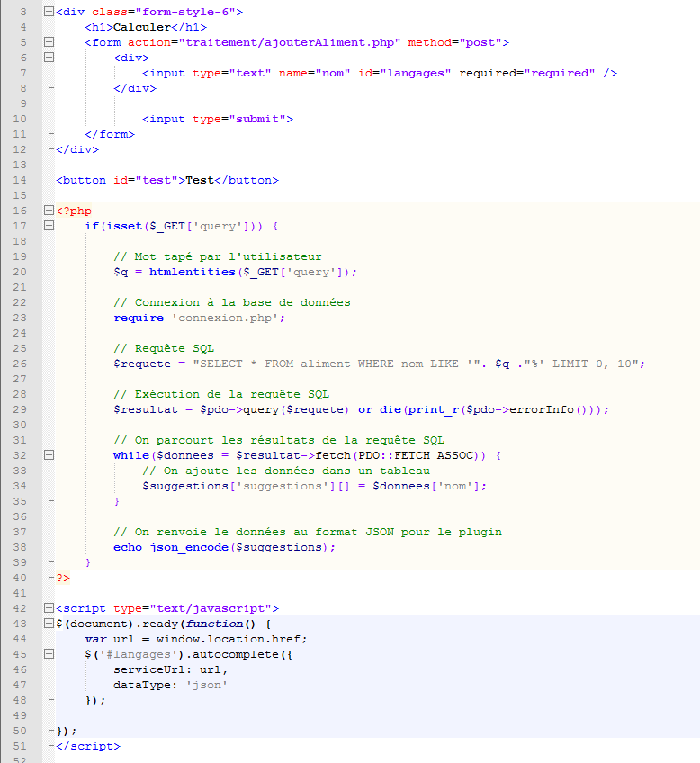Click 'PDO::FETCH_ASSOC' constant
Screen dimensions: 700x763
click(x=416, y=455)
